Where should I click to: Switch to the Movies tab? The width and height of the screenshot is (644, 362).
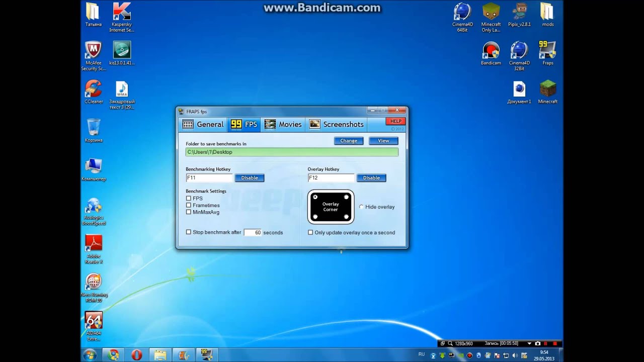point(283,124)
